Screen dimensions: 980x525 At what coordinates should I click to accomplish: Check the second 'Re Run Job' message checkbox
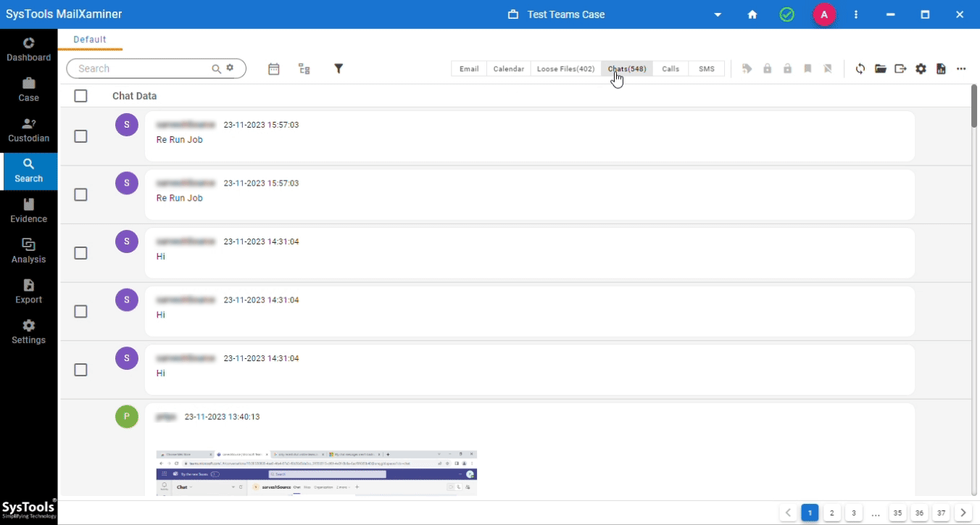click(80, 195)
